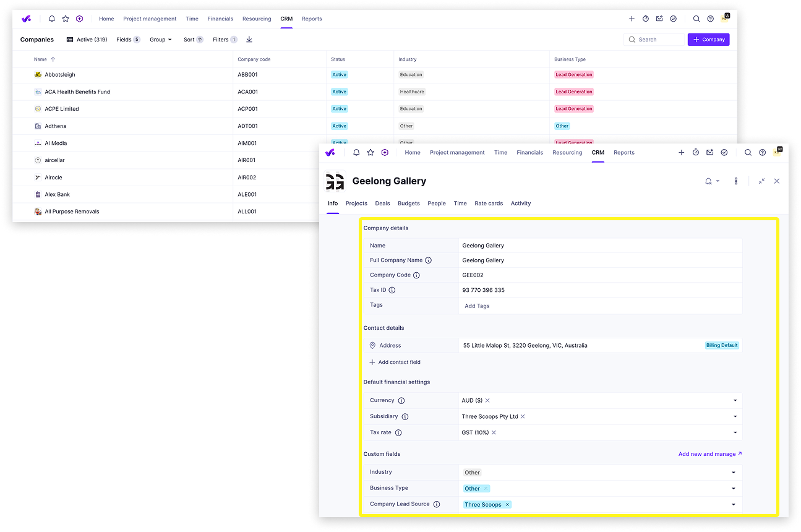Open Add new and manage link
This screenshot has width=801, height=532.
pyautogui.click(x=710, y=454)
